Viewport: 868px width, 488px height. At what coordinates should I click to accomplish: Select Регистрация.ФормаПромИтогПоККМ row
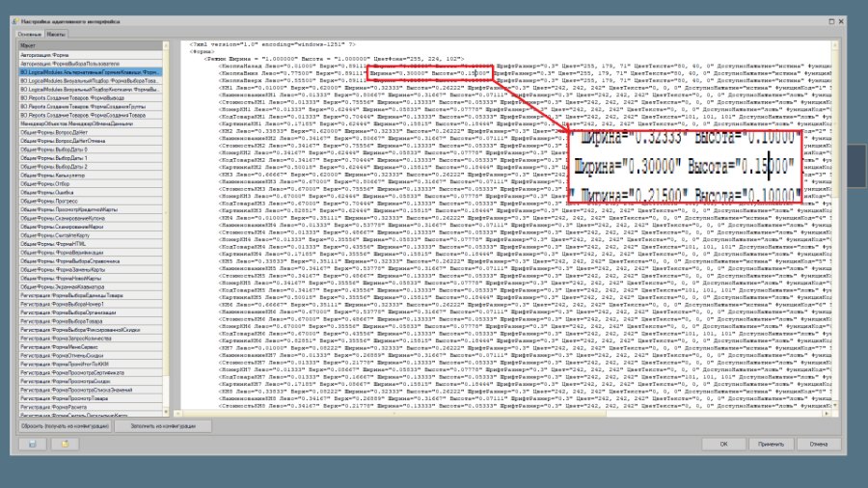point(90,364)
